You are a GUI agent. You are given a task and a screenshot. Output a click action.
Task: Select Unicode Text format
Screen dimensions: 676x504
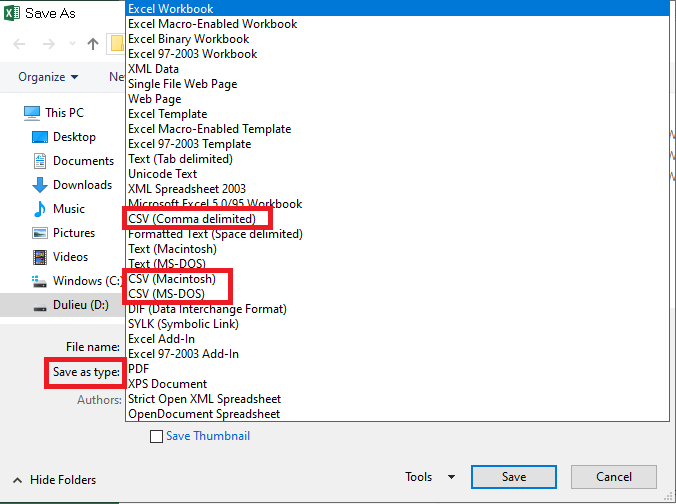coord(397,174)
